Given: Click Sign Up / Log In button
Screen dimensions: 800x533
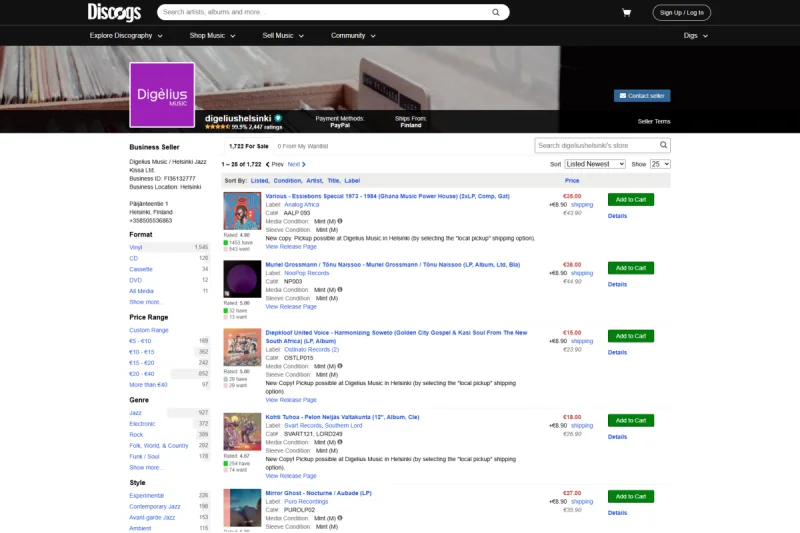Looking at the screenshot, I should (x=682, y=13).
